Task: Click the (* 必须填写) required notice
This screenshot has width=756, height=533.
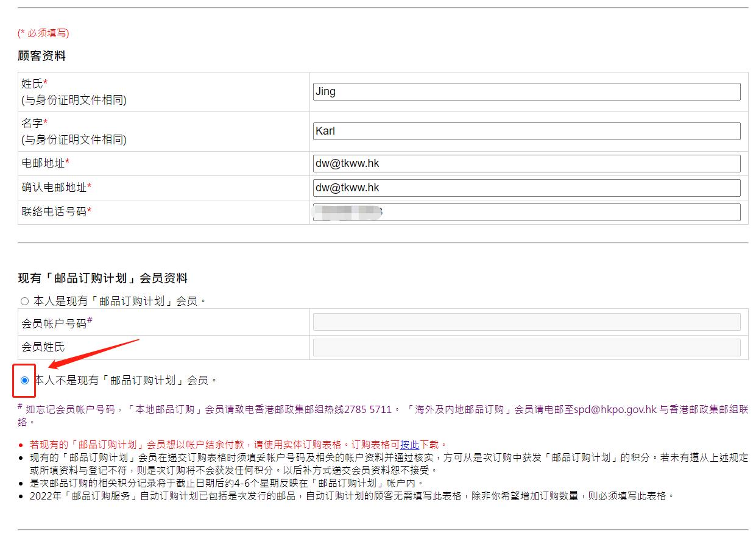Action: (43, 33)
